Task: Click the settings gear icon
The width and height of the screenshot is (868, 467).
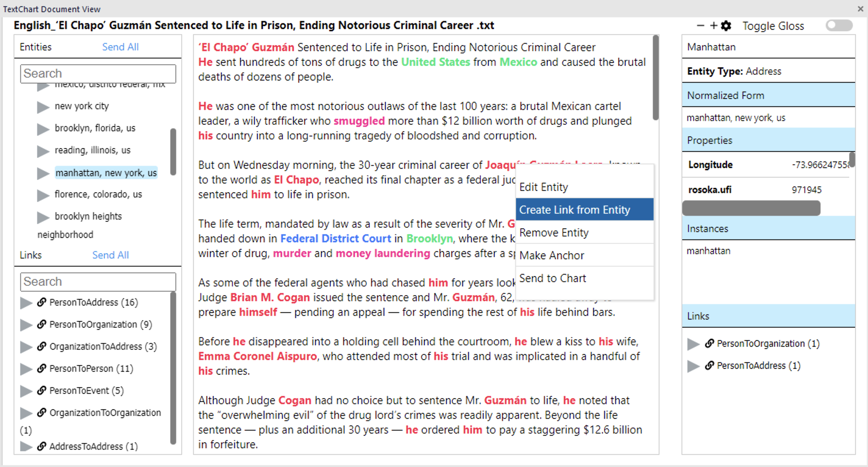Action: [726, 26]
